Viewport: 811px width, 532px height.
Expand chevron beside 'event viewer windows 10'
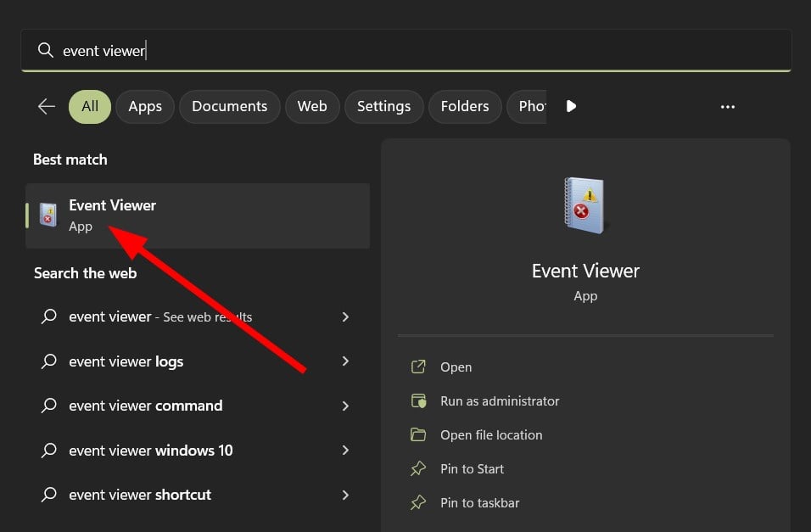pyautogui.click(x=345, y=451)
